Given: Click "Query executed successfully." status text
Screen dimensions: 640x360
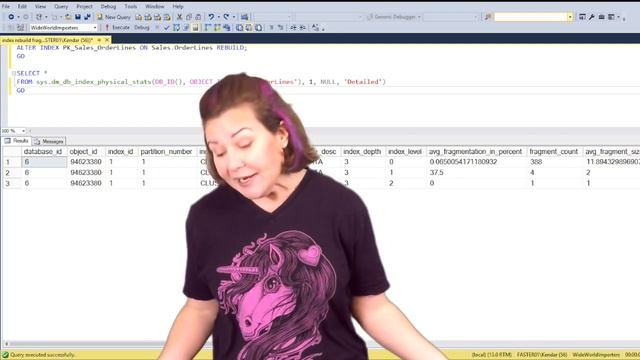Looking at the screenshot, I should click(x=42, y=355).
